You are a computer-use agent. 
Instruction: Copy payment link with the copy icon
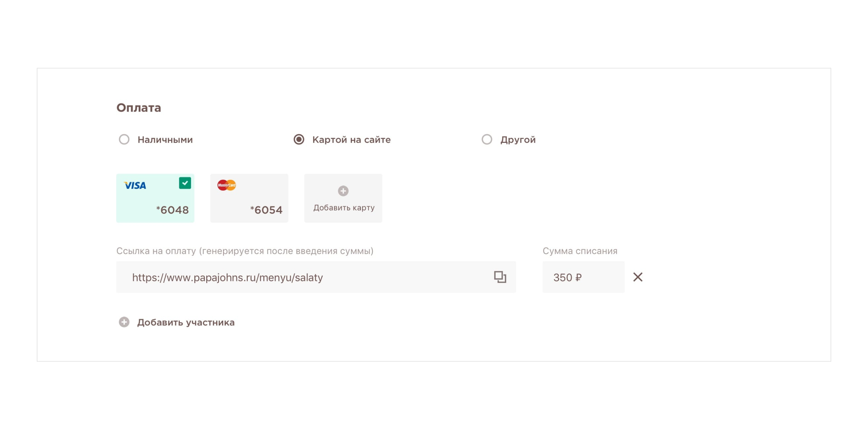[500, 277]
